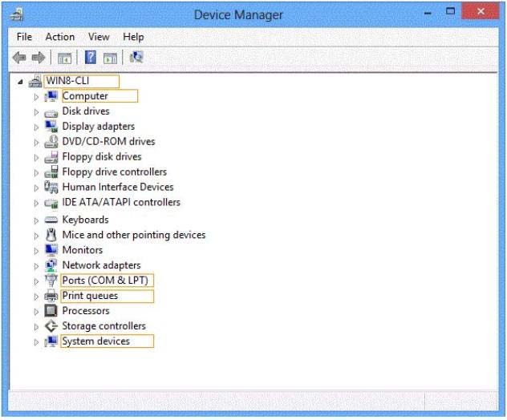The height and width of the screenshot is (420, 507).
Task: Select the Computer tree label
Action: point(85,96)
